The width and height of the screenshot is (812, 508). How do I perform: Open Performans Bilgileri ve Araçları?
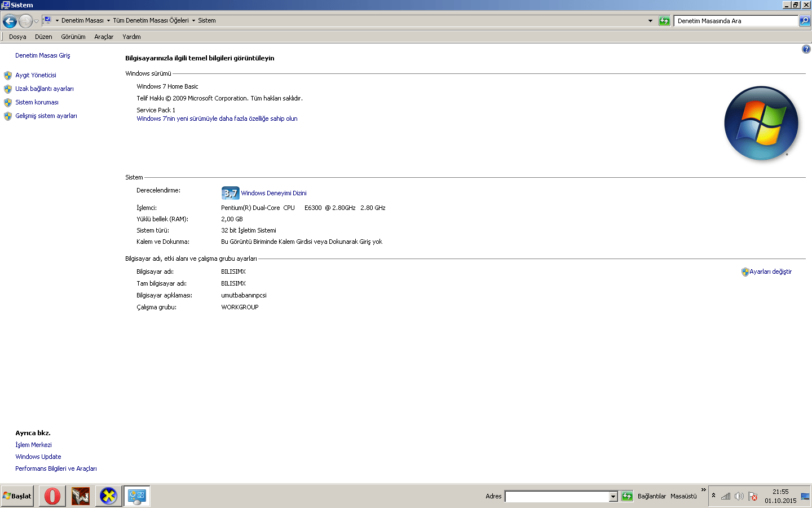coord(56,468)
